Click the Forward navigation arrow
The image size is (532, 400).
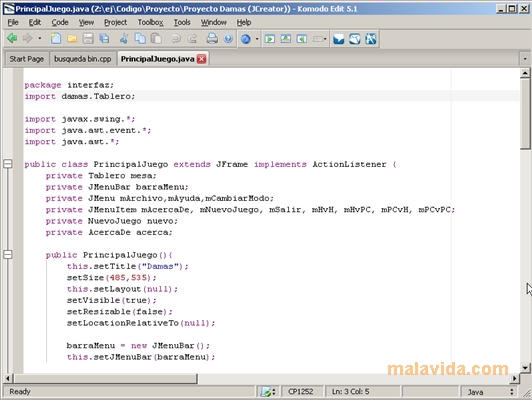(27, 38)
